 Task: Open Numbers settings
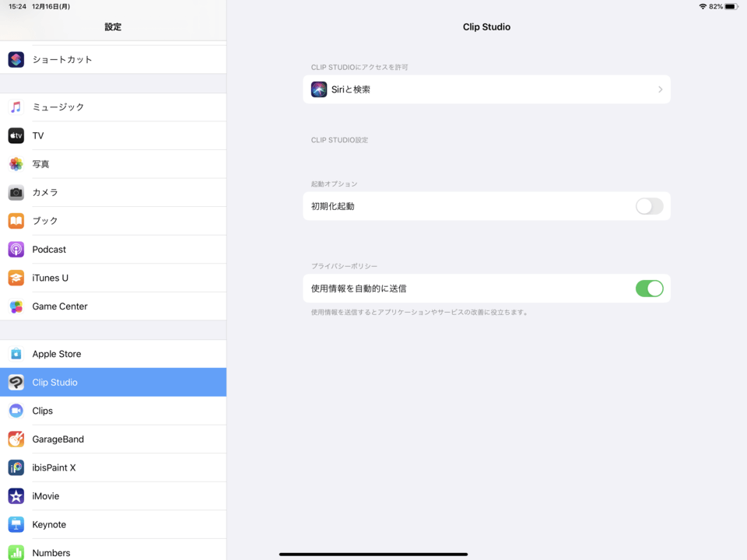[114, 550]
